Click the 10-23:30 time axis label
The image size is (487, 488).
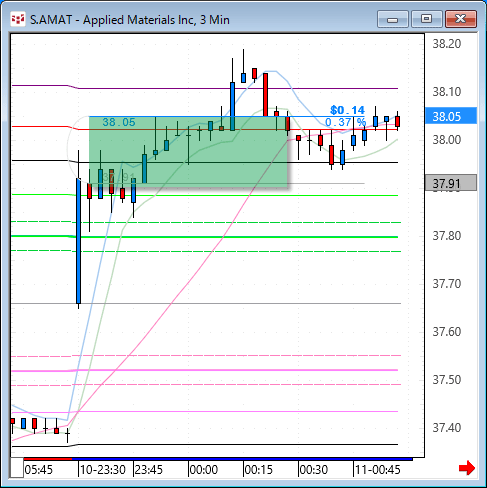pyautogui.click(x=103, y=470)
